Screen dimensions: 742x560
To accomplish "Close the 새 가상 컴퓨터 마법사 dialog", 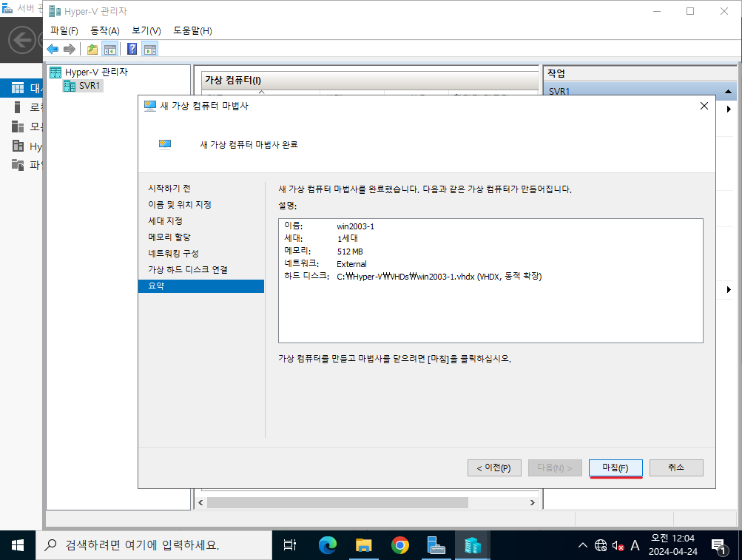I will coord(704,106).
